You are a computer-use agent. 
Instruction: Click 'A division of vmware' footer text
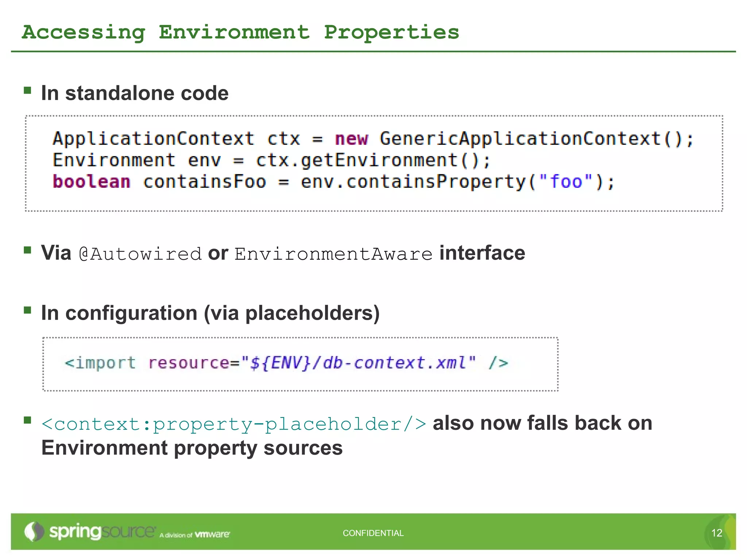click(x=195, y=535)
